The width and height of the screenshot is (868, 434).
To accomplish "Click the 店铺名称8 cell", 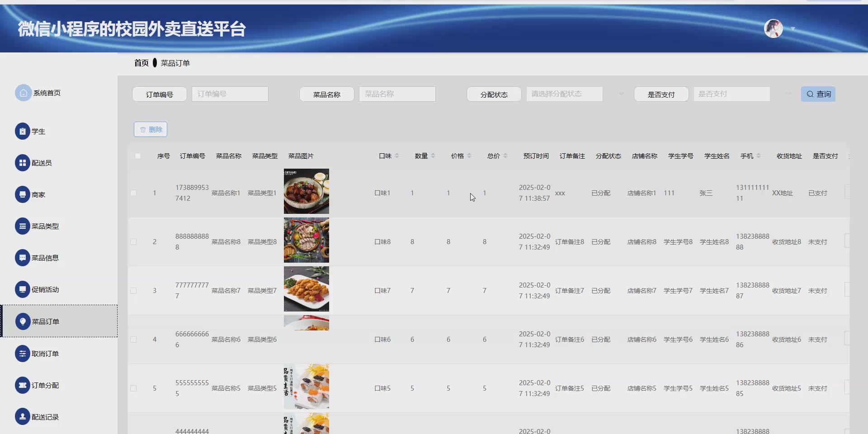I will point(642,242).
